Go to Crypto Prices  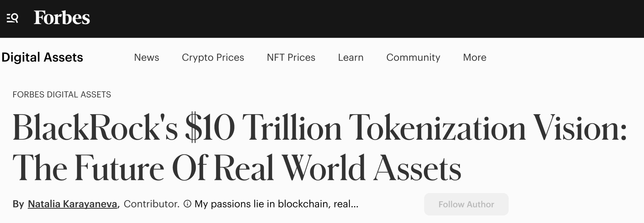[x=213, y=57]
